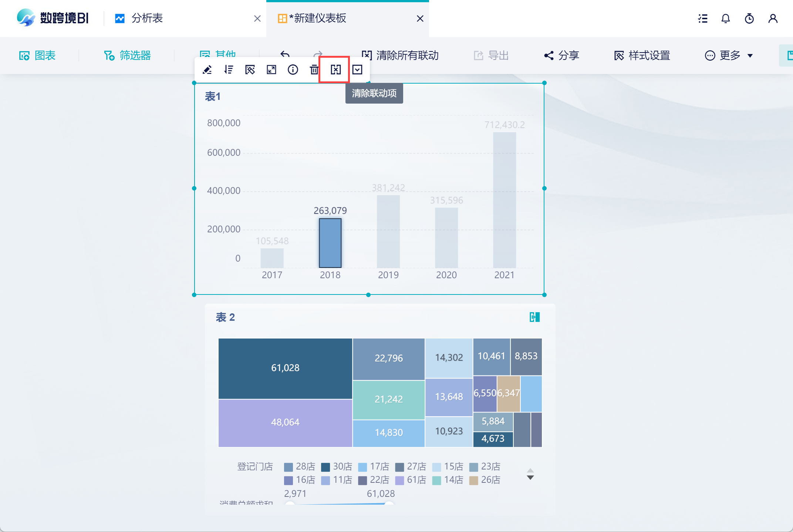Viewport: 793px width, 532px height.
Task: Open the sort icon in chart toolbar
Action: 229,70
